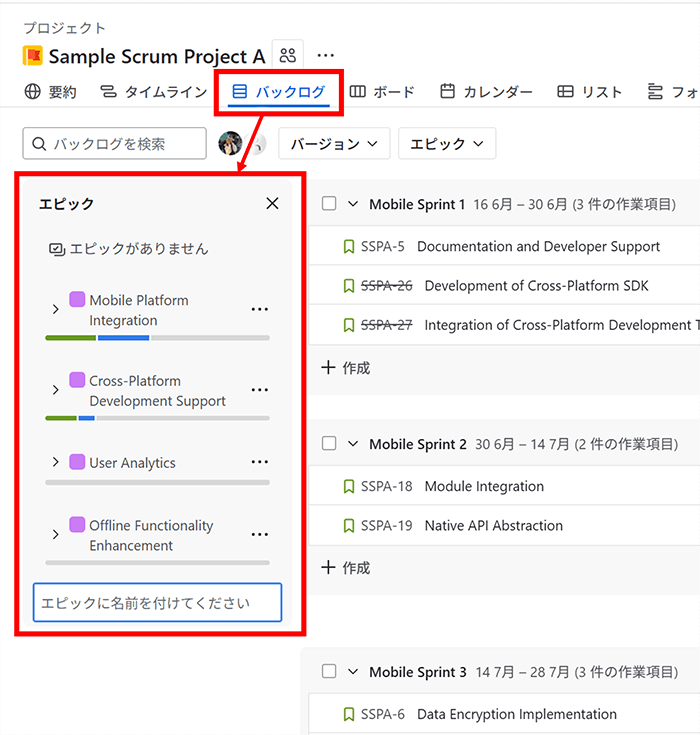Image resolution: width=700 pixels, height=735 pixels.
Task: Close the エピック panel
Action: (x=272, y=203)
